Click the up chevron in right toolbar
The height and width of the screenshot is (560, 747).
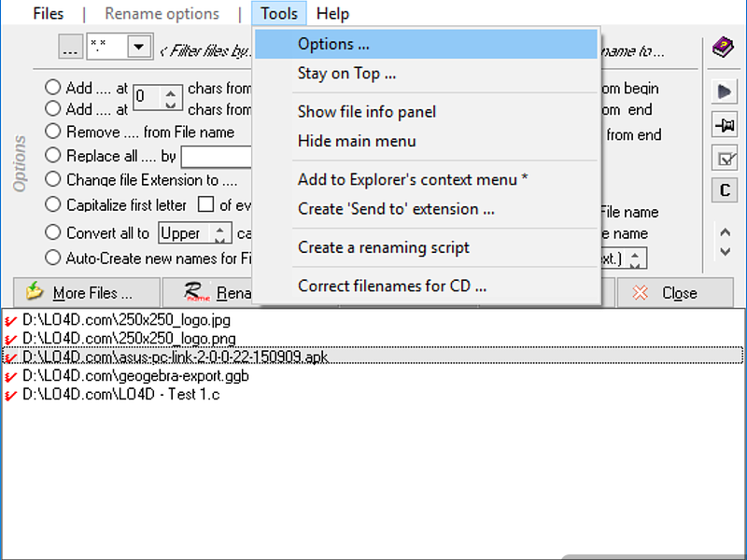726,232
